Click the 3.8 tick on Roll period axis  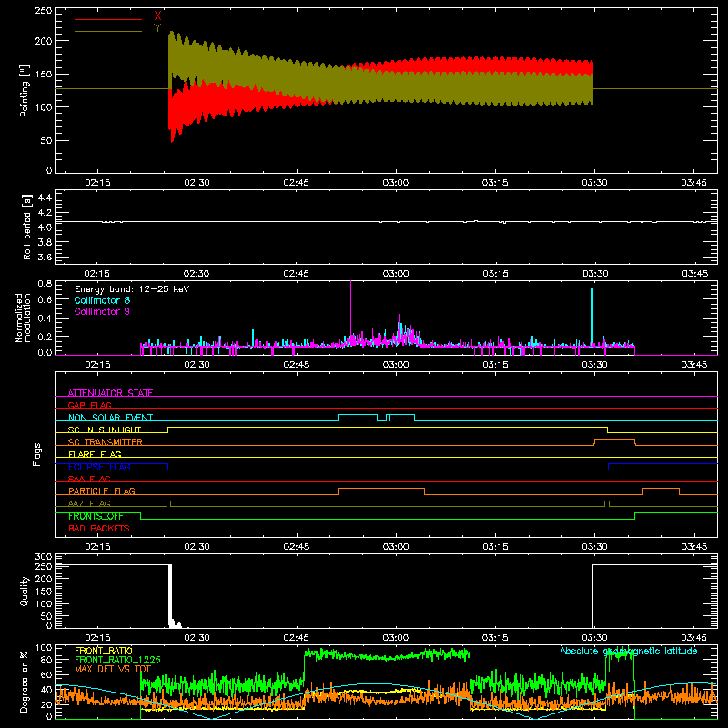pyautogui.click(x=45, y=242)
